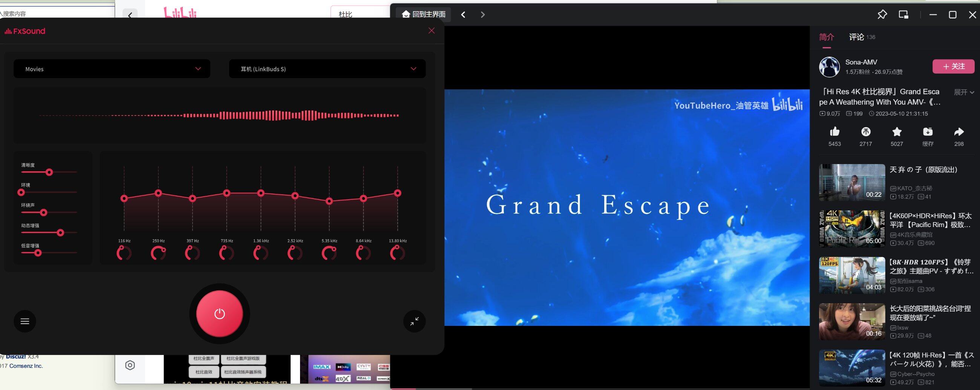
Task: Toggle the FxSound power button
Action: [x=219, y=314]
